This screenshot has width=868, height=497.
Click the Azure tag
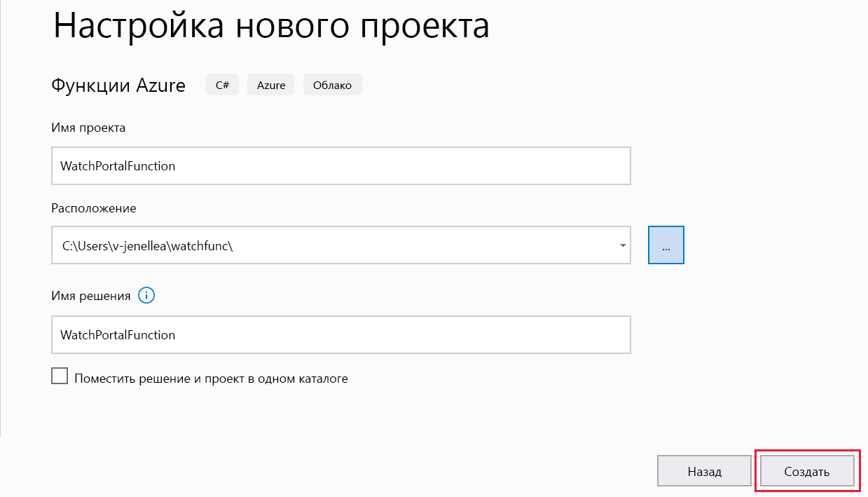pyautogui.click(x=271, y=85)
